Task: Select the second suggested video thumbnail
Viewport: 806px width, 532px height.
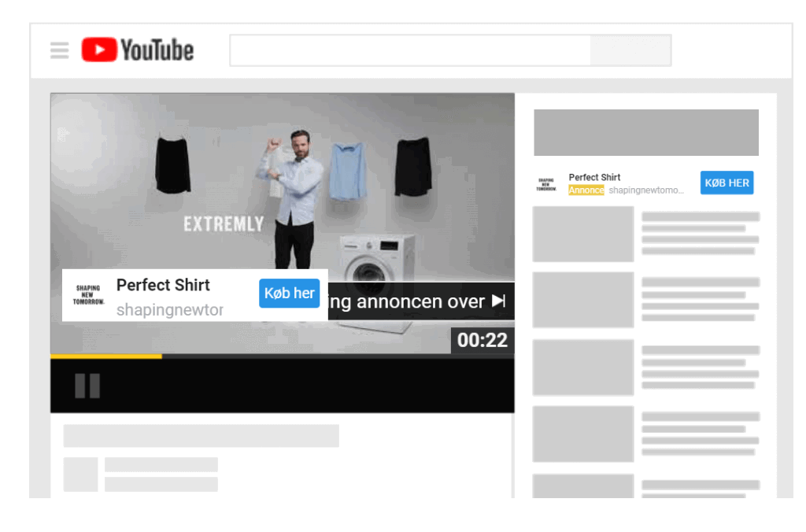Action: (583, 300)
